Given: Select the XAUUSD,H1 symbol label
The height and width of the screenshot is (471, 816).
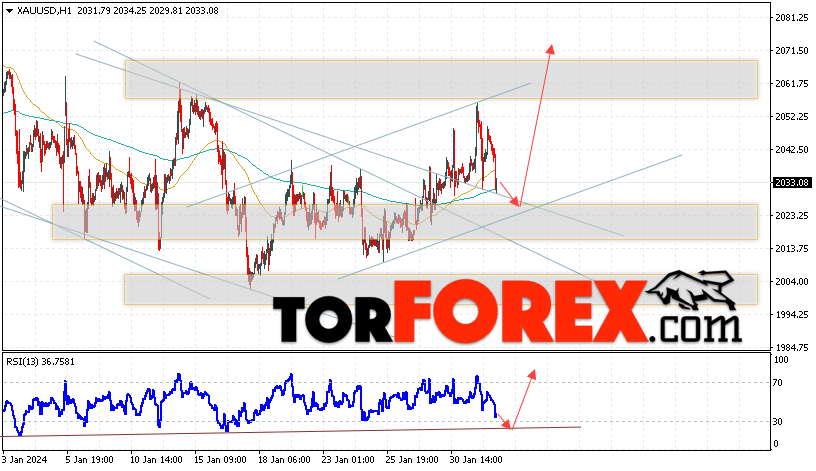Looking at the screenshot, I should click(44, 10).
